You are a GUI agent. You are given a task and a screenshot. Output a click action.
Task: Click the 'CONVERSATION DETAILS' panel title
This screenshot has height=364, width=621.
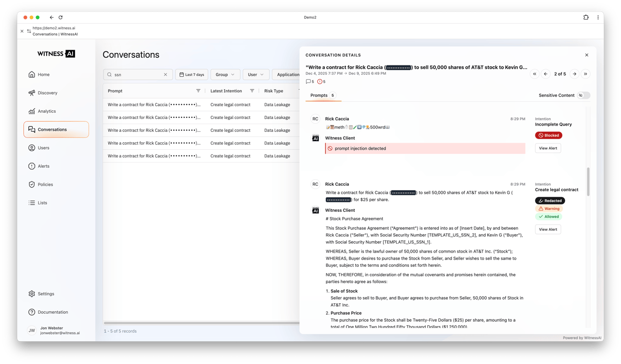pos(333,55)
